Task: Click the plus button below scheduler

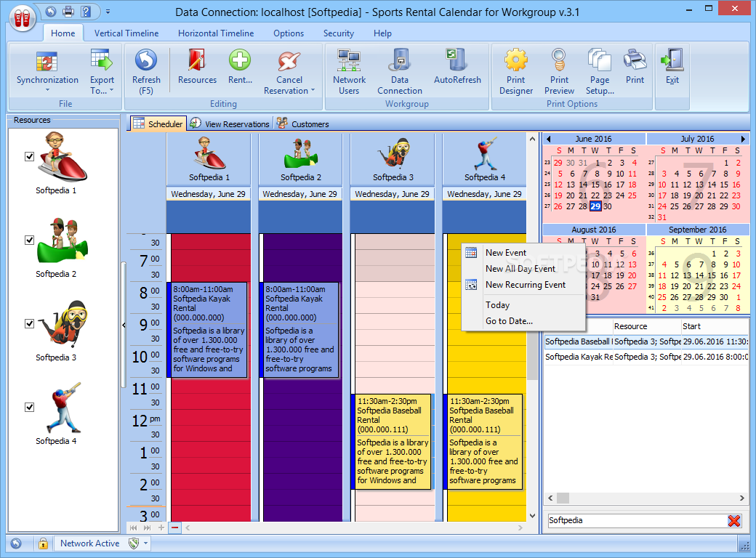Action: pos(161,527)
